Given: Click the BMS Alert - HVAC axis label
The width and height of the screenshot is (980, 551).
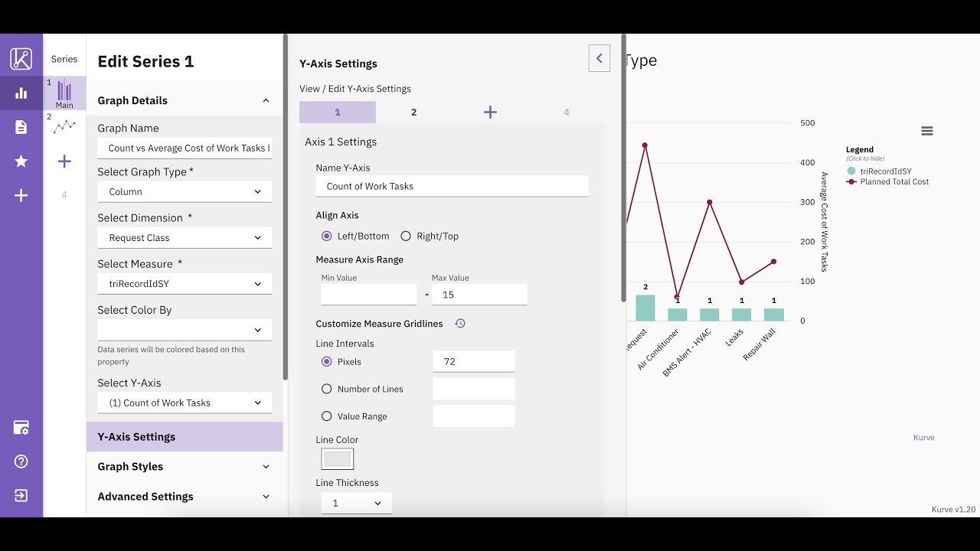Looking at the screenshot, I should point(687,353).
